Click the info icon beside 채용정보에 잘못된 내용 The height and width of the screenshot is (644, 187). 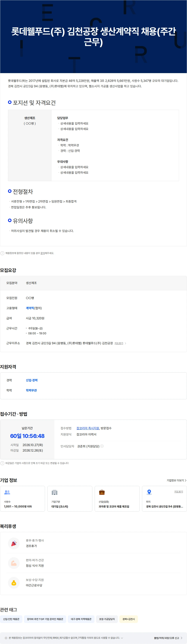(3, 253)
